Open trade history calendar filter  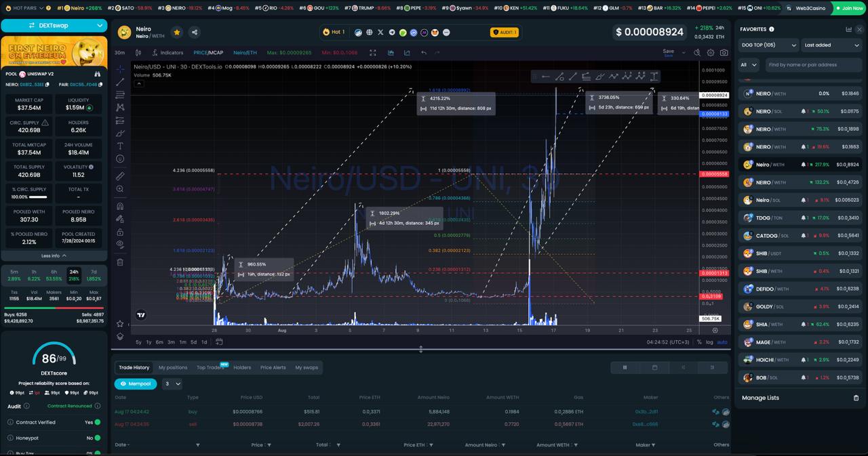(654, 367)
